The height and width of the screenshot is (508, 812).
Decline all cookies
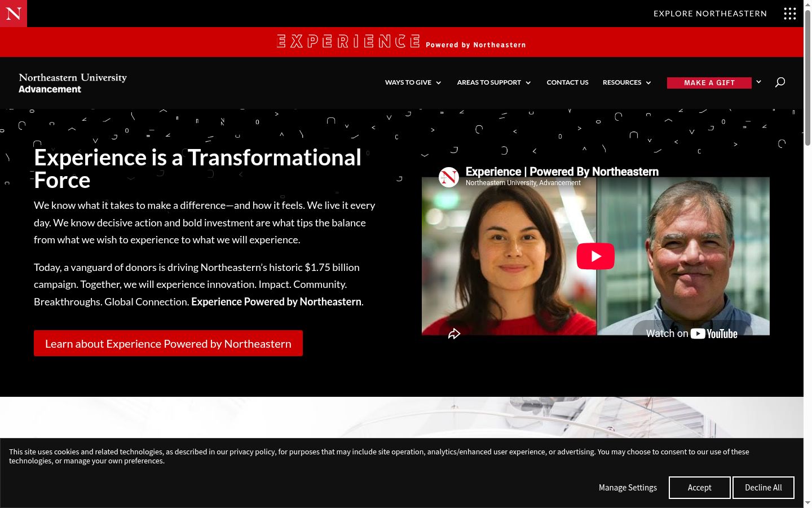click(x=764, y=488)
